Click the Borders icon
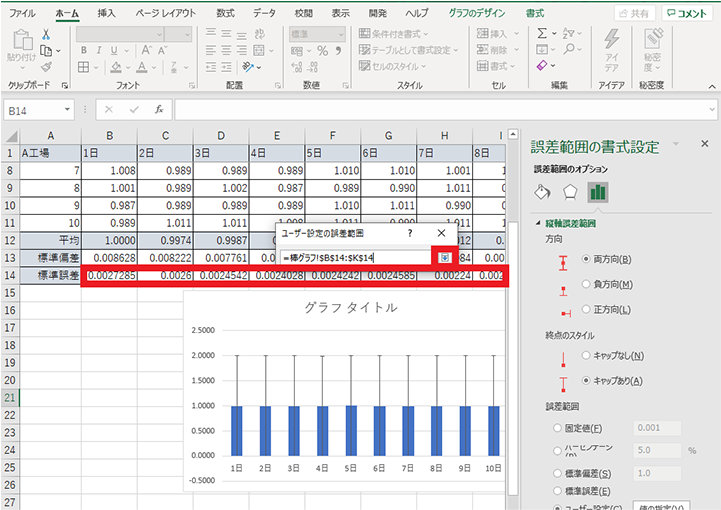Image resolution: width=721 pixels, height=510 pixels. click(84, 67)
